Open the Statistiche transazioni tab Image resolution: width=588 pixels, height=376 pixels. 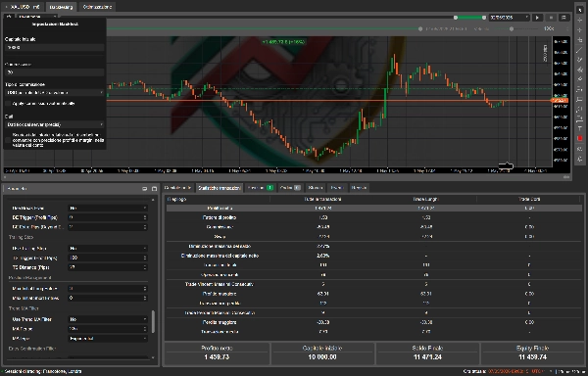pyautogui.click(x=220, y=188)
